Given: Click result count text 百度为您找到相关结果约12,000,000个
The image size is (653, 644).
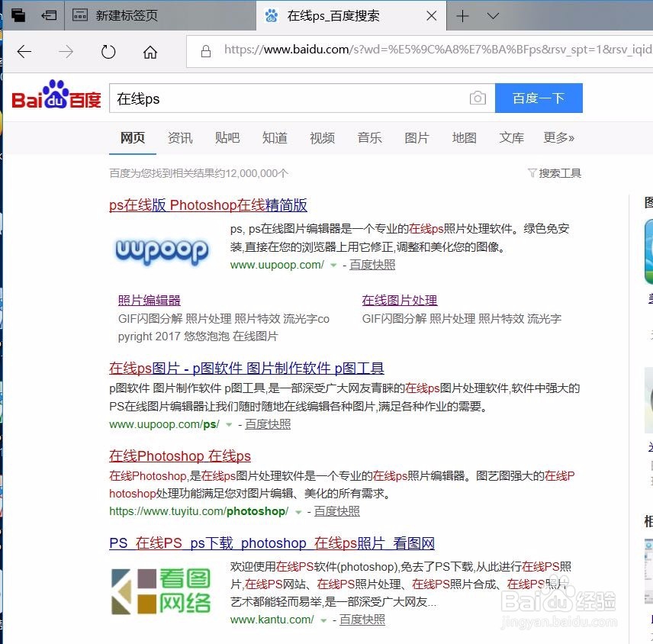Looking at the screenshot, I should pyautogui.click(x=198, y=173).
